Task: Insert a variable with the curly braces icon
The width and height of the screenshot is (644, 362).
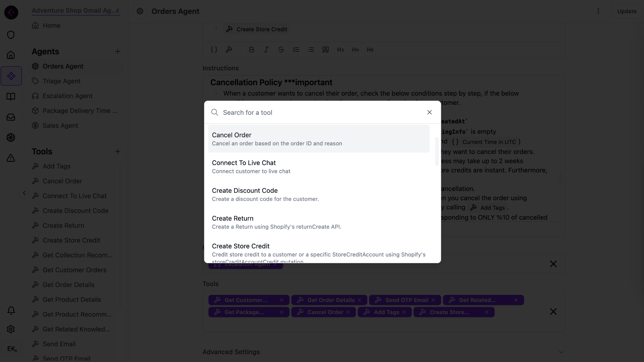Action: coord(214,50)
